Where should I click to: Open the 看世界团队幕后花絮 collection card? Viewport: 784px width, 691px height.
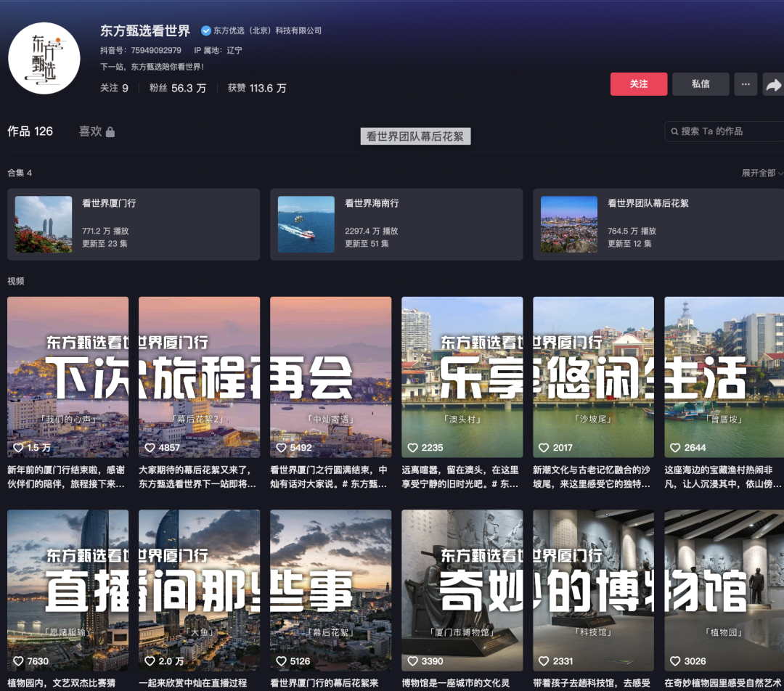point(659,224)
